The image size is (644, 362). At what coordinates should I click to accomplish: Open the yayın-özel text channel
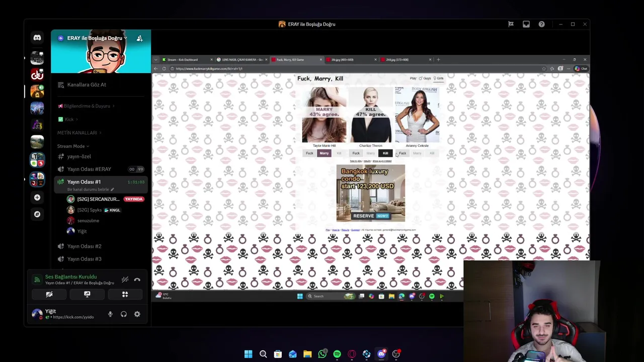[x=101, y=156]
